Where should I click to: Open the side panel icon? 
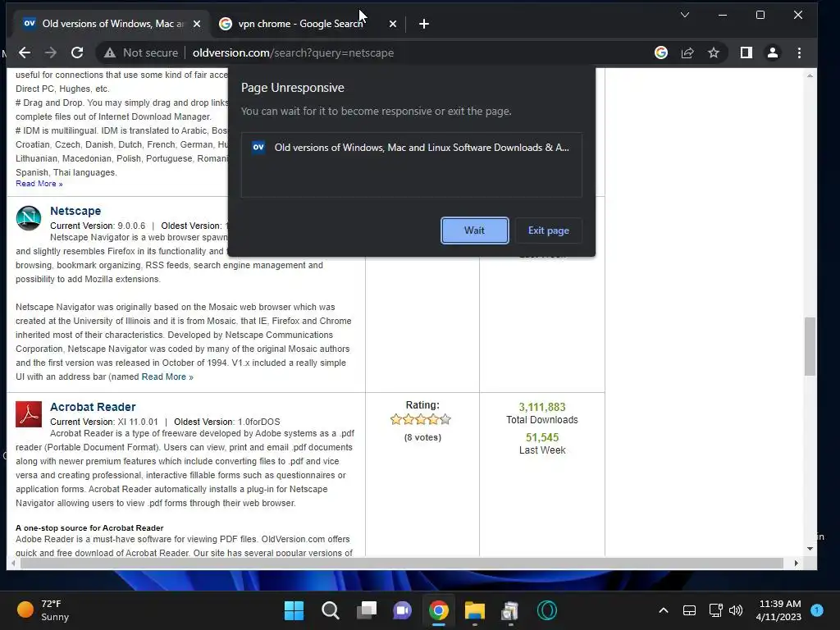(x=746, y=52)
